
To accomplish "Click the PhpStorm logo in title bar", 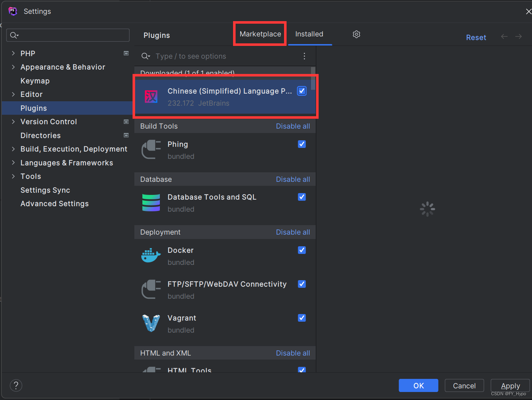I will tap(13, 11).
